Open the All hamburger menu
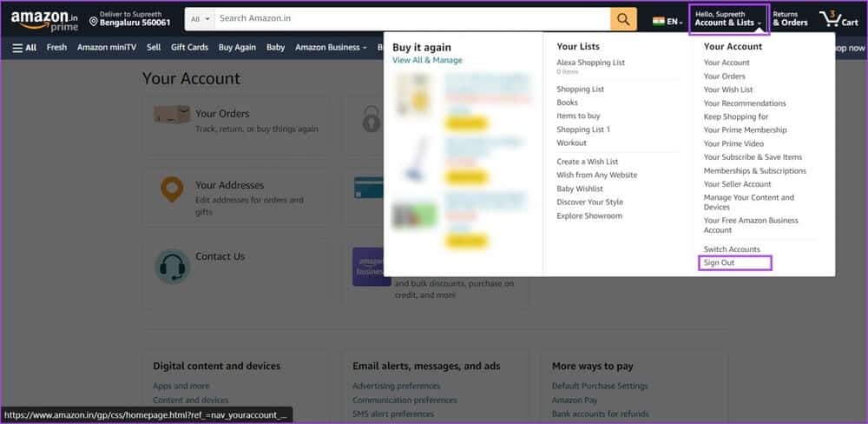The image size is (868, 424). pos(24,48)
